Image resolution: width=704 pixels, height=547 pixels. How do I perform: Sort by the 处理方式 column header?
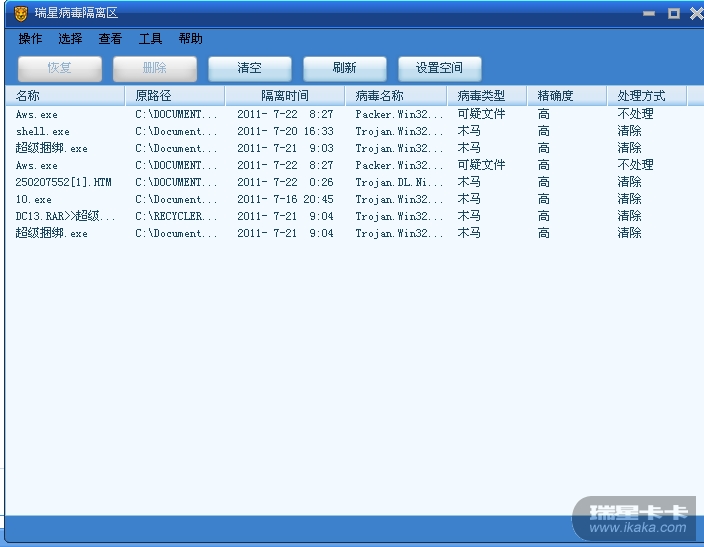click(x=647, y=96)
